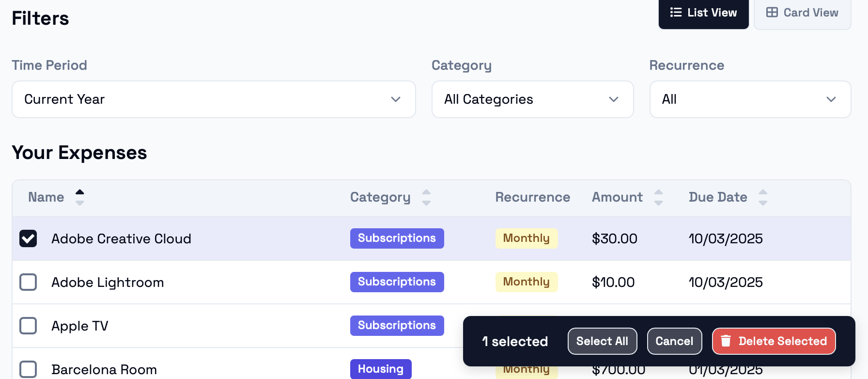The width and height of the screenshot is (868, 379).
Task: Click the Subscriptions tag on Adobe Lightroom
Action: (x=397, y=282)
